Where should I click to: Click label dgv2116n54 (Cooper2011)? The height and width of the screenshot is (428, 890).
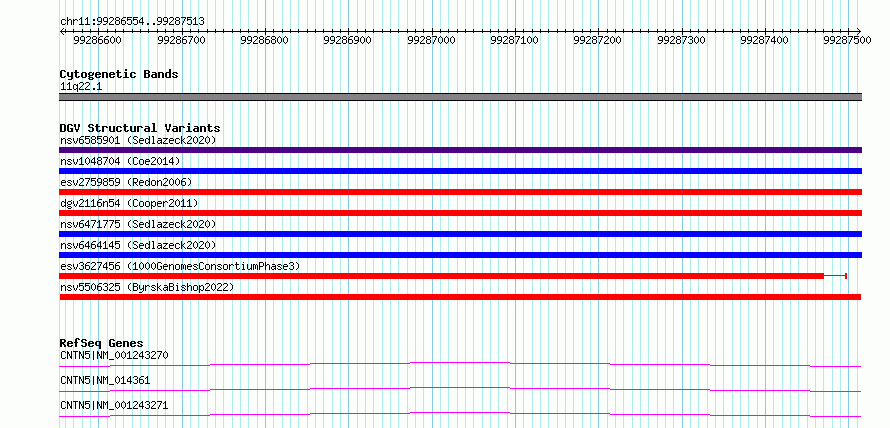[129, 203]
